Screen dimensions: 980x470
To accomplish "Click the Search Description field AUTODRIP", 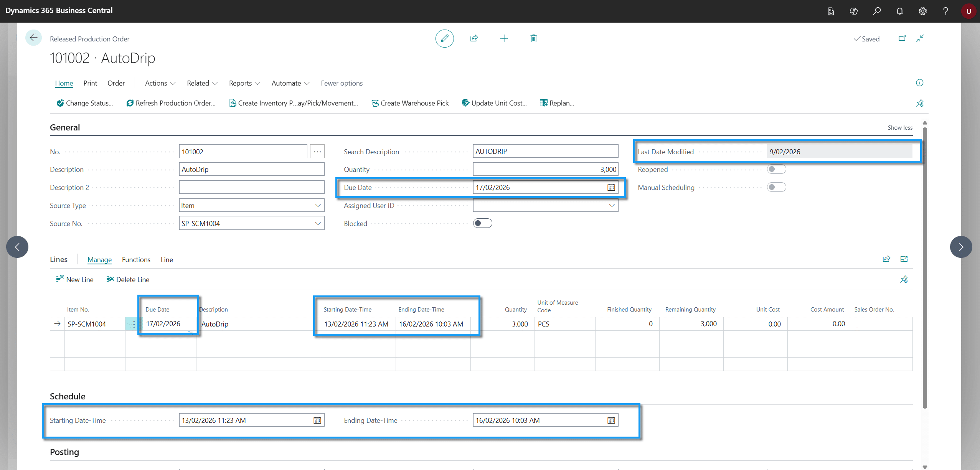I will tap(545, 151).
